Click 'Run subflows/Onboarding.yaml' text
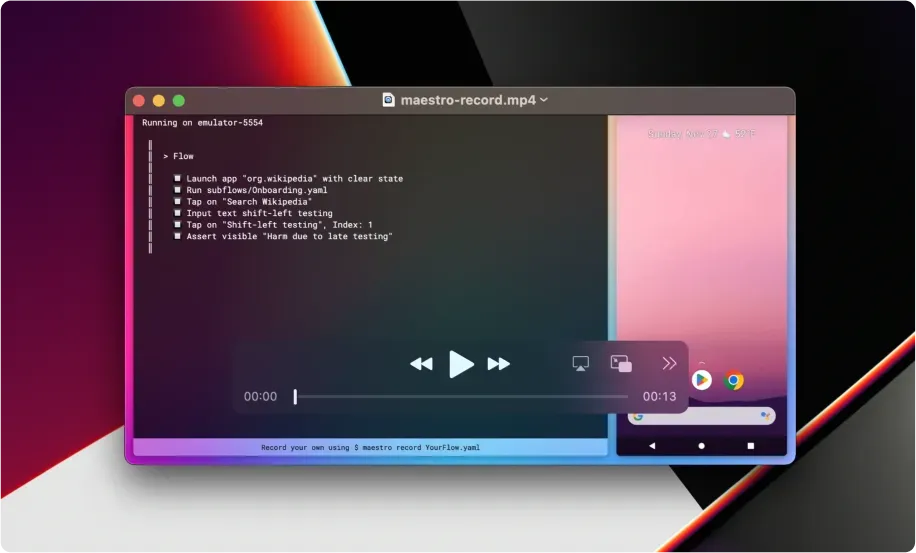Screen dimensions: 916x553 click(x=256, y=190)
